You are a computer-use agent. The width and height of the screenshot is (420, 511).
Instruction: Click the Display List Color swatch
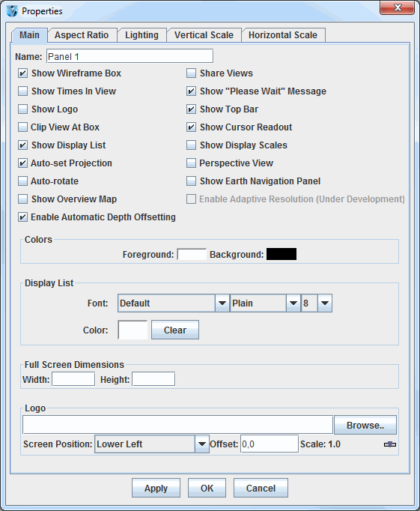pyautogui.click(x=133, y=330)
